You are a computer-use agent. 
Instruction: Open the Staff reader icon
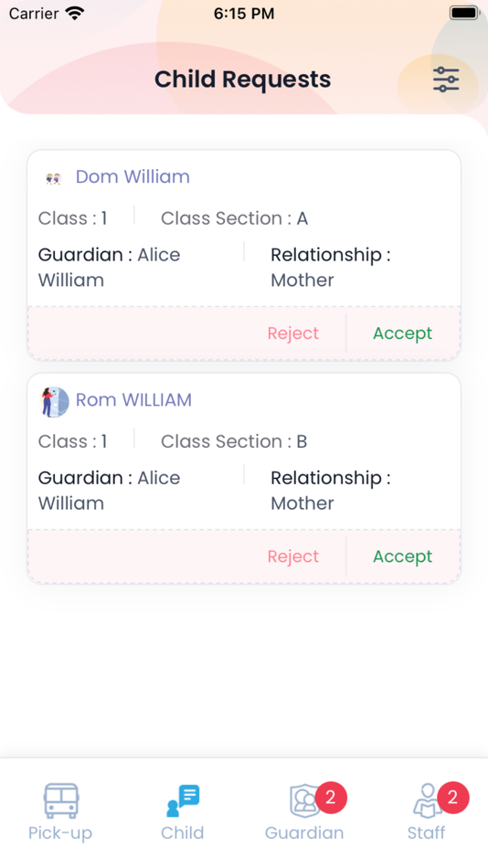(x=427, y=800)
